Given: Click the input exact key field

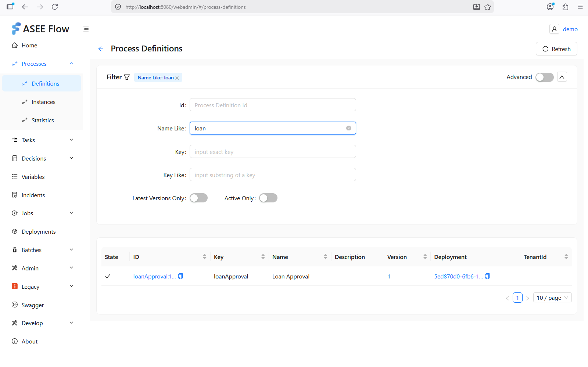Looking at the screenshot, I should click(273, 151).
